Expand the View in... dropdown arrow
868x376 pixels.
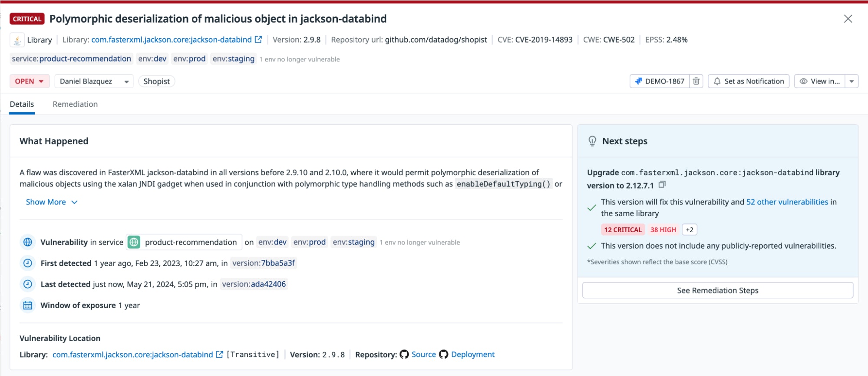[x=852, y=81]
